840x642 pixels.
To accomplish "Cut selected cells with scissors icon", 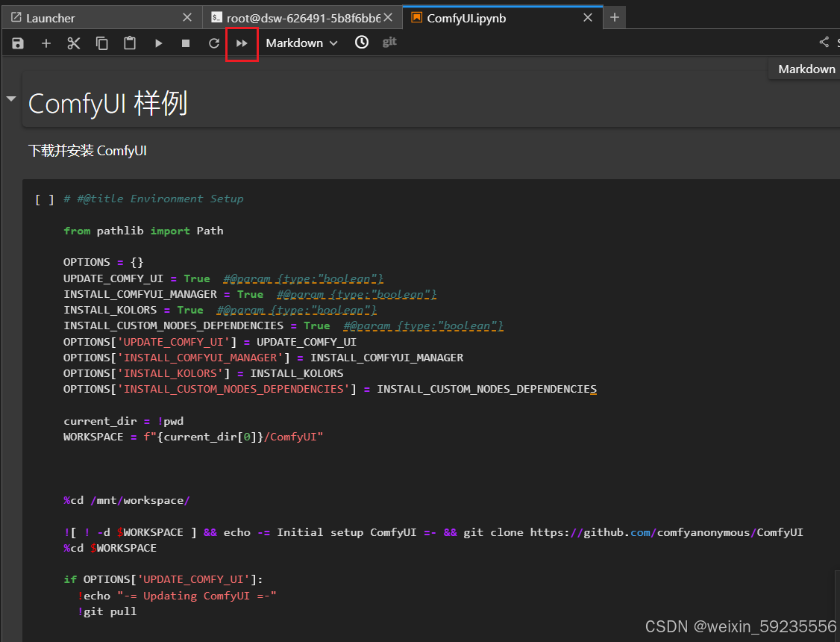I will coord(74,43).
